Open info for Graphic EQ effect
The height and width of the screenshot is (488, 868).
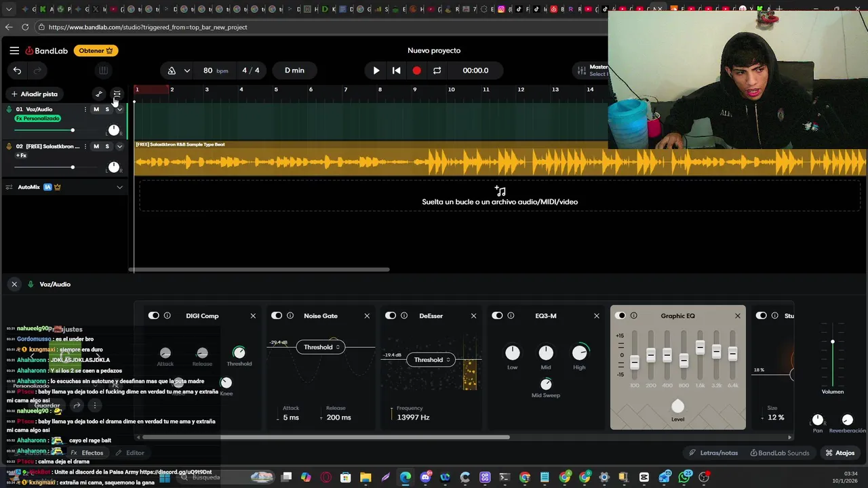coord(634,316)
